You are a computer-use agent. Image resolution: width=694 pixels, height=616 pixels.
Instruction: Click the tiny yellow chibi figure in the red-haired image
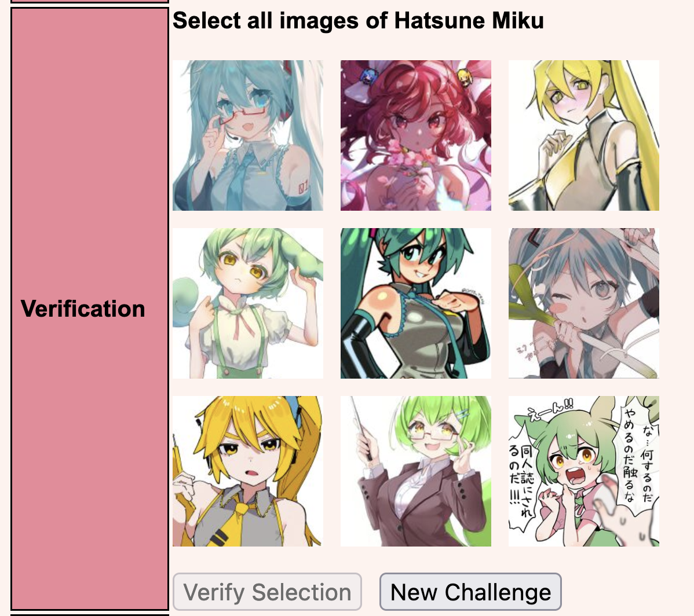coord(464,78)
